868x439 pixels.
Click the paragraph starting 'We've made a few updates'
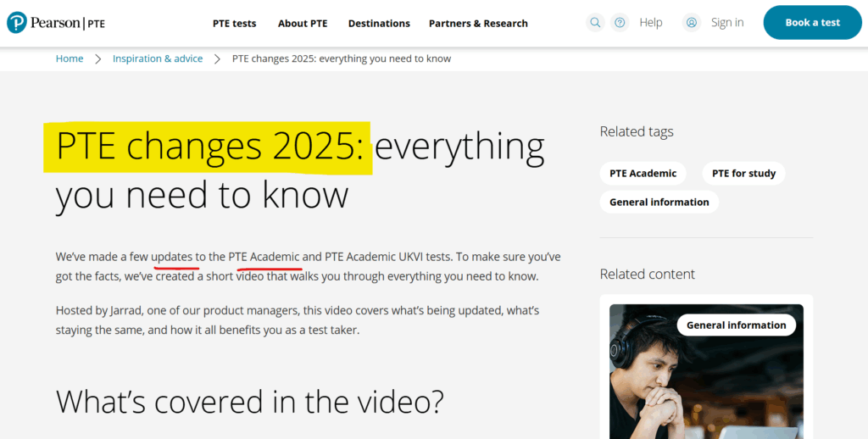(x=309, y=266)
